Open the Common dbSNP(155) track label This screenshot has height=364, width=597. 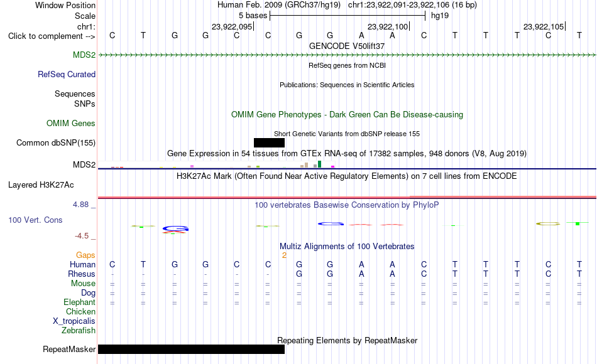(x=56, y=142)
